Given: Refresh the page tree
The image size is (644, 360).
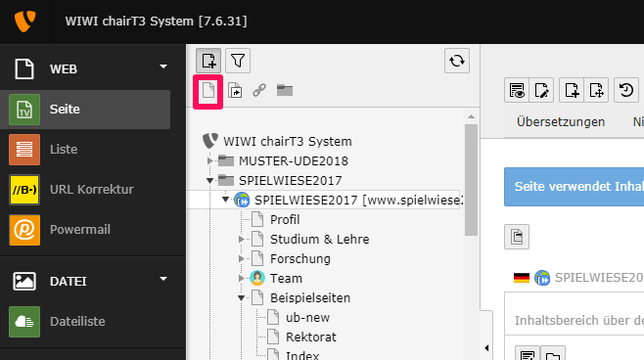Looking at the screenshot, I should click(457, 61).
